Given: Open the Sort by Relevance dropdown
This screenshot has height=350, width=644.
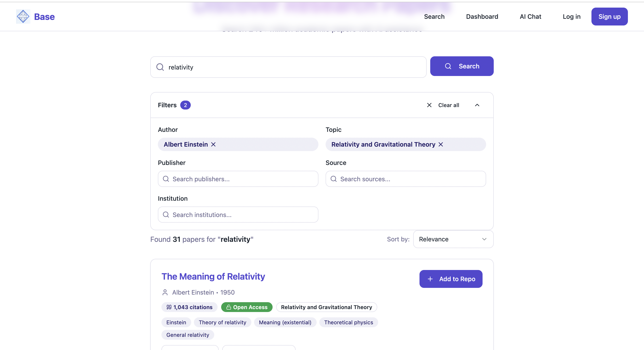Looking at the screenshot, I should [x=453, y=239].
